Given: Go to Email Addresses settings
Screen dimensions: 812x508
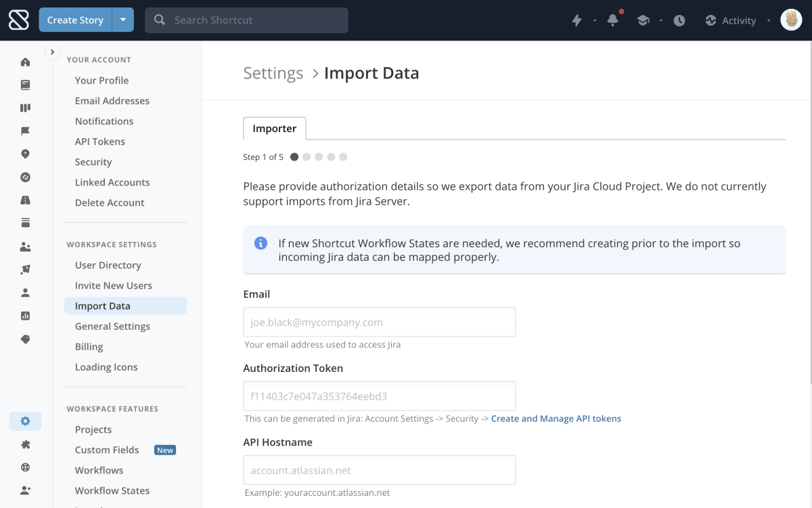Looking at the screenshot, I should tap(112, 100).
